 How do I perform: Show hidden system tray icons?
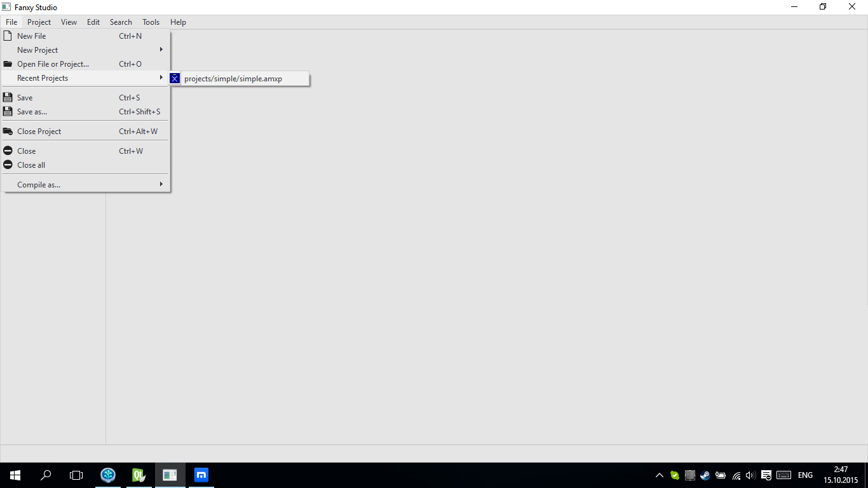660,475
